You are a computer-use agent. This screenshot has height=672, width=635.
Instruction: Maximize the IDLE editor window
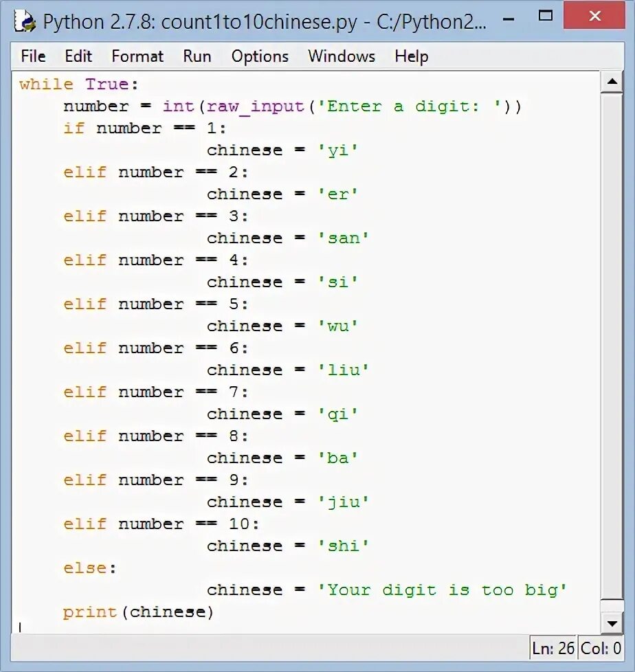(546, 16)
